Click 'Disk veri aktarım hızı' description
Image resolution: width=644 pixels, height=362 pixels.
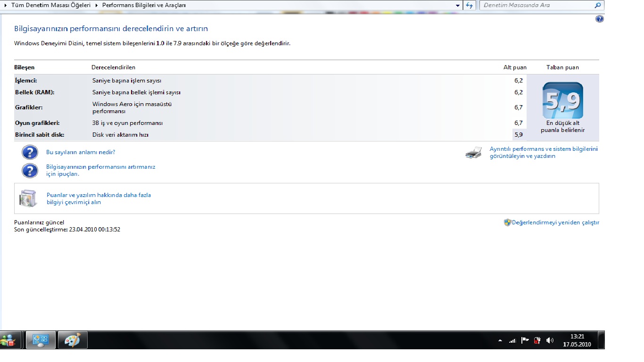pos(120,135)
